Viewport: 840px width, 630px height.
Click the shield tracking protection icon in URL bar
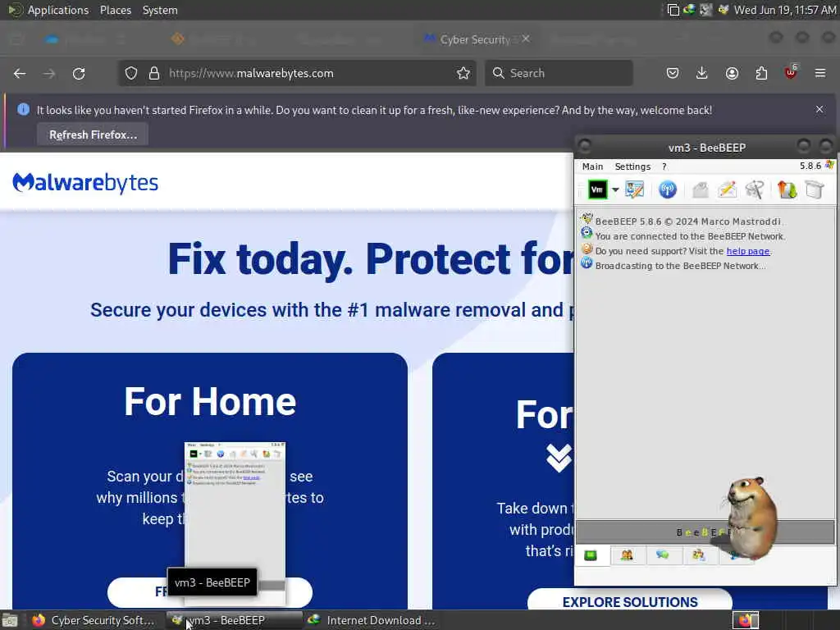click(x=131, y=73)
